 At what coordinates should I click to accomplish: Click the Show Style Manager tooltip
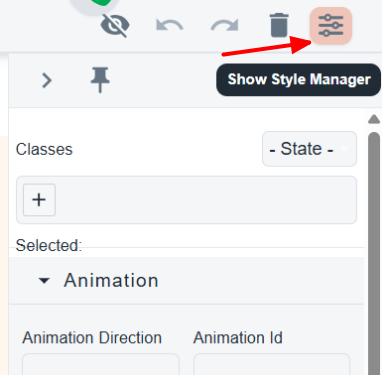point(299,80)
